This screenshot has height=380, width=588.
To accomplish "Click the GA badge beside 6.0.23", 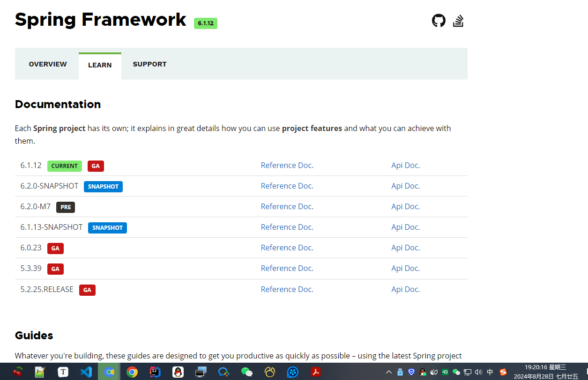I will pos(55,248).
